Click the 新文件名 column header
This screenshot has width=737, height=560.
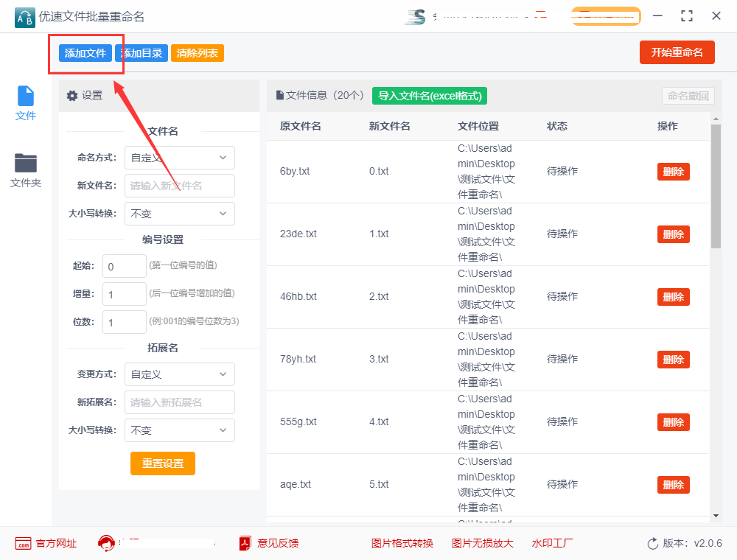pyautogui.click(x=390, y=126)
